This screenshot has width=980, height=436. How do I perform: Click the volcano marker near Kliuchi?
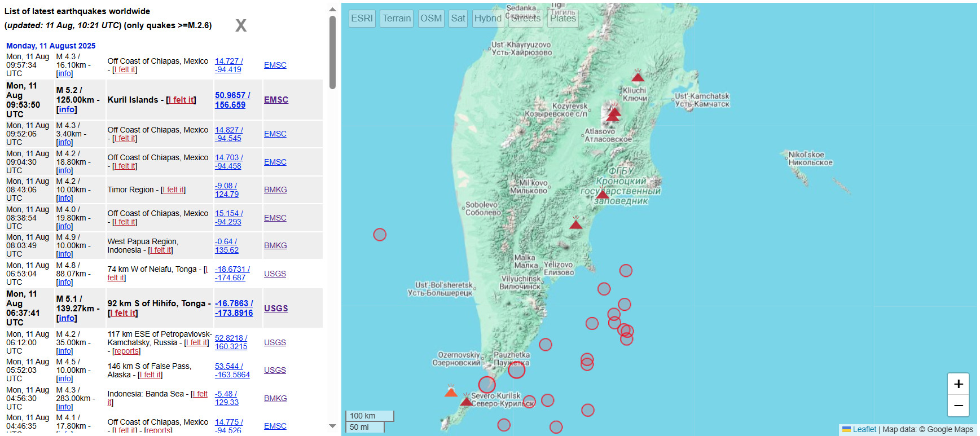pyautogui.click(x=638, y=76)
